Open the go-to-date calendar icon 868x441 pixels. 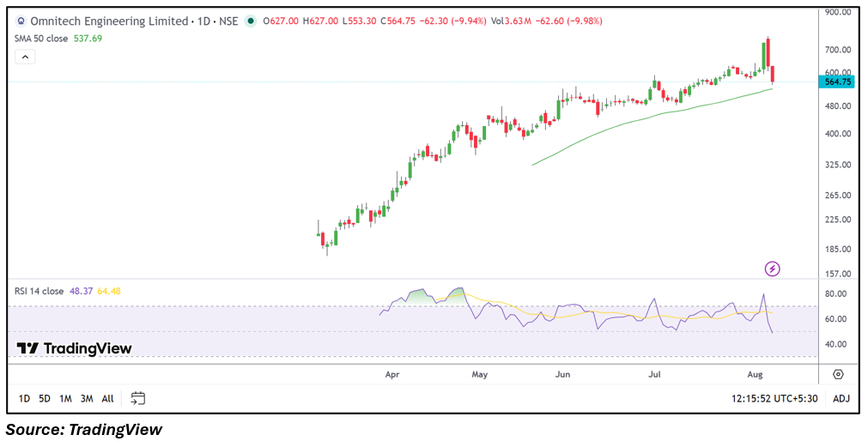[138, 398]
